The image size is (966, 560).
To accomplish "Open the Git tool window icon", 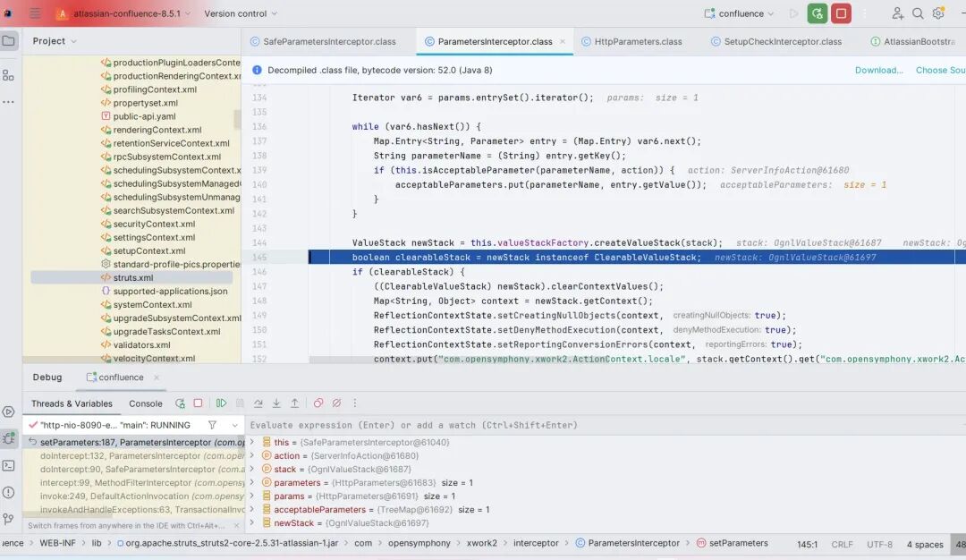I will tap(9, 519).
